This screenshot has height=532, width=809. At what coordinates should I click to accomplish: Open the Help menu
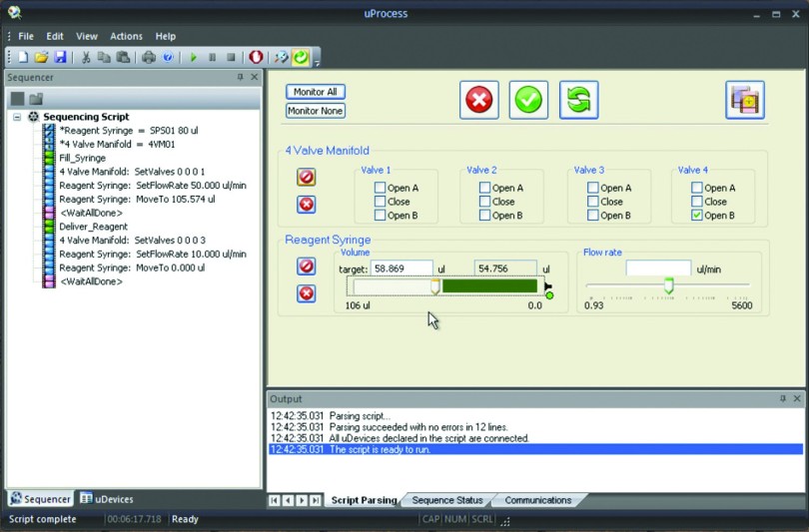pyautogui.click(x=166, y=36)
